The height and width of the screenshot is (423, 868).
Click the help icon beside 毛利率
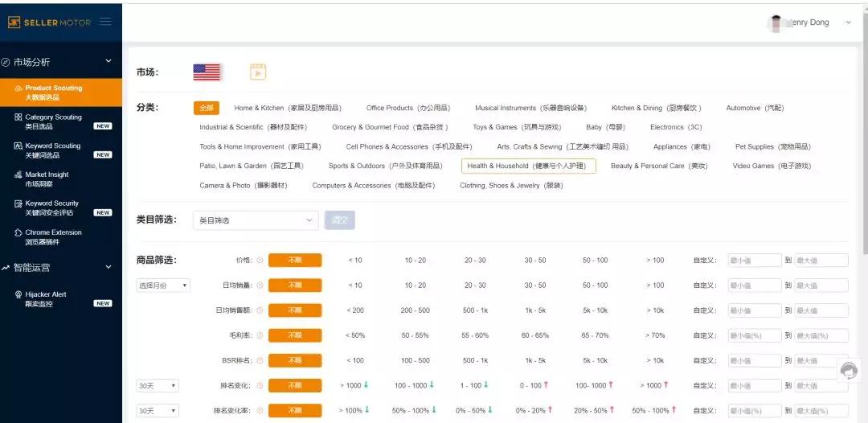pos(260,335)
